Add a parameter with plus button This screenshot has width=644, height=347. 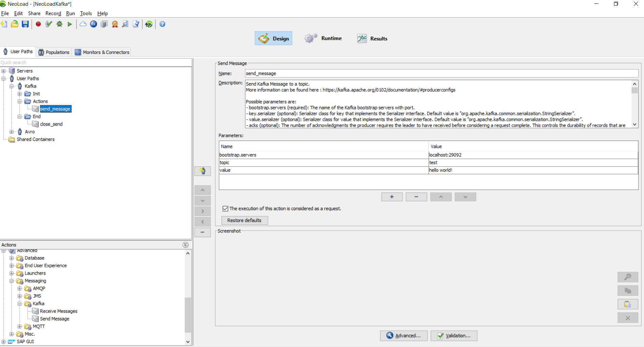[x=392, y=197]
